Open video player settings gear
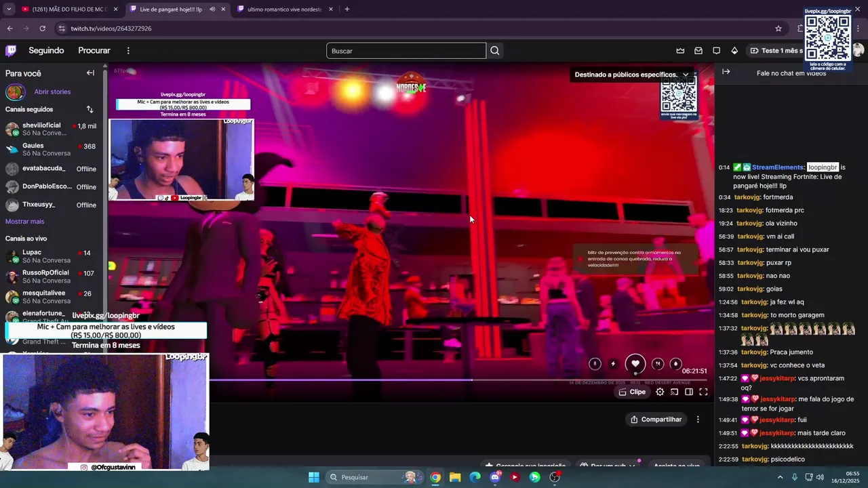Viewport: 868px width, 488px height. (660, 392)
